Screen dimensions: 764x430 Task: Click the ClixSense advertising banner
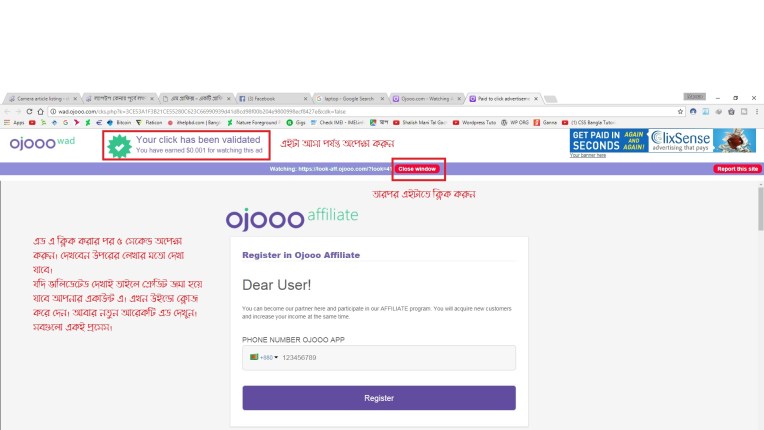coord(661,139)
